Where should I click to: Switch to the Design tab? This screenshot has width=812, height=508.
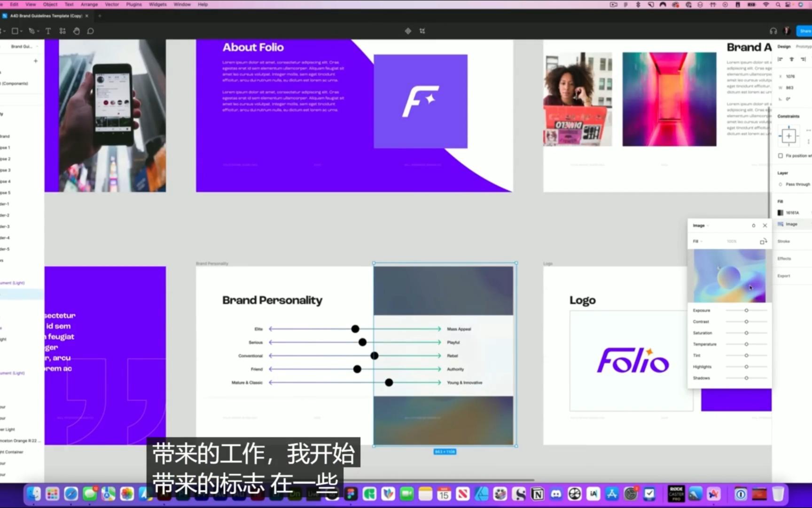click(x=784, y=47)
